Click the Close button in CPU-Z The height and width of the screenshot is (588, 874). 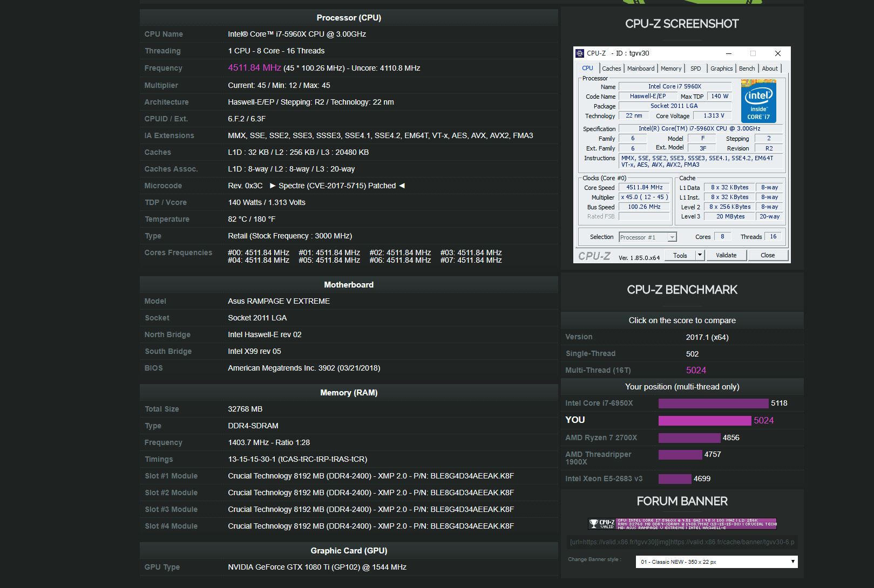click(x=768, y=255)
